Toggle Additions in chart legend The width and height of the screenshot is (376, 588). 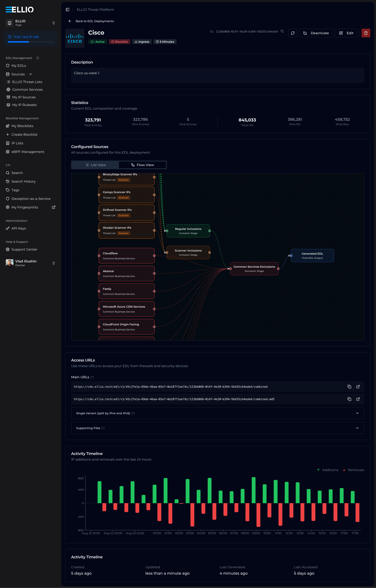point(327,470)
